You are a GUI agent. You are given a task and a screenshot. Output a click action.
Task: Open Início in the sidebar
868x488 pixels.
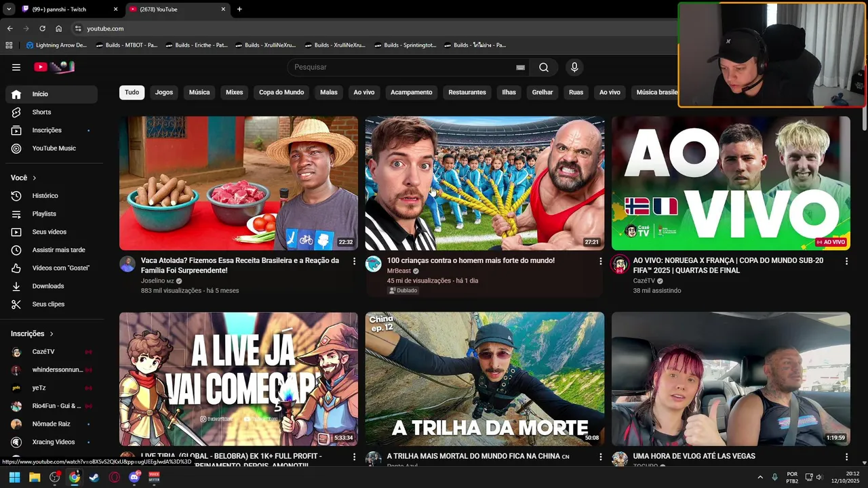[x=52, y=94]
